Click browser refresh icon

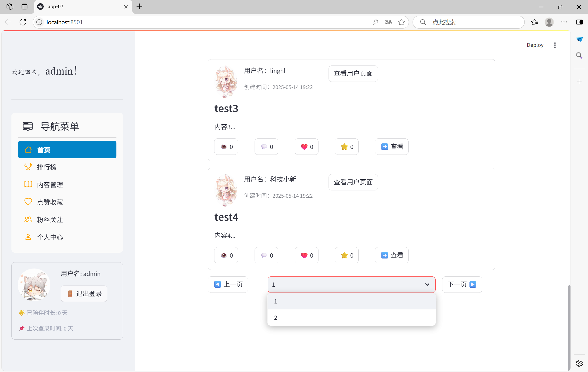(23, 22)
